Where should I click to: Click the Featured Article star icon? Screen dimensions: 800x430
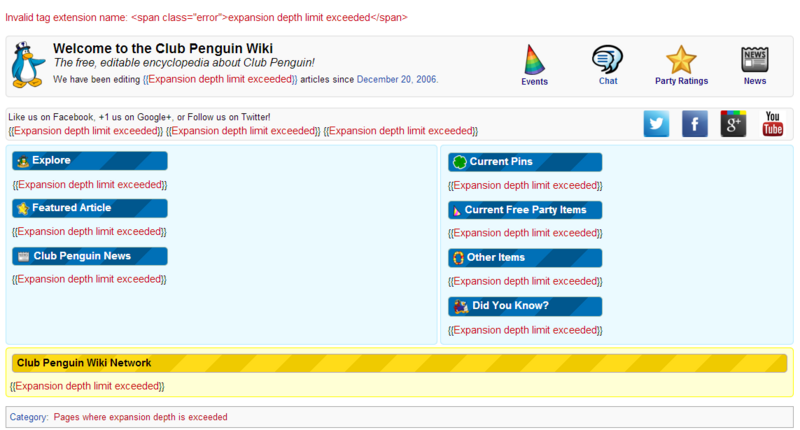[x=22, y=208]
